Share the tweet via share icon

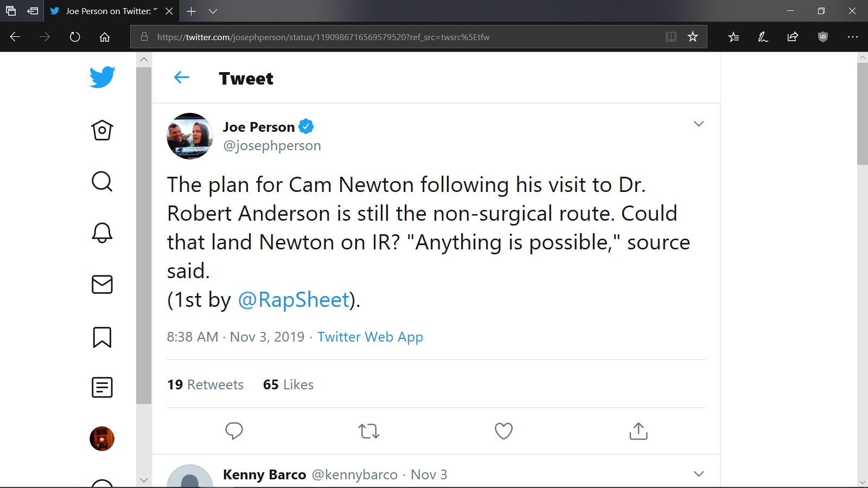[x=639, y=431]
